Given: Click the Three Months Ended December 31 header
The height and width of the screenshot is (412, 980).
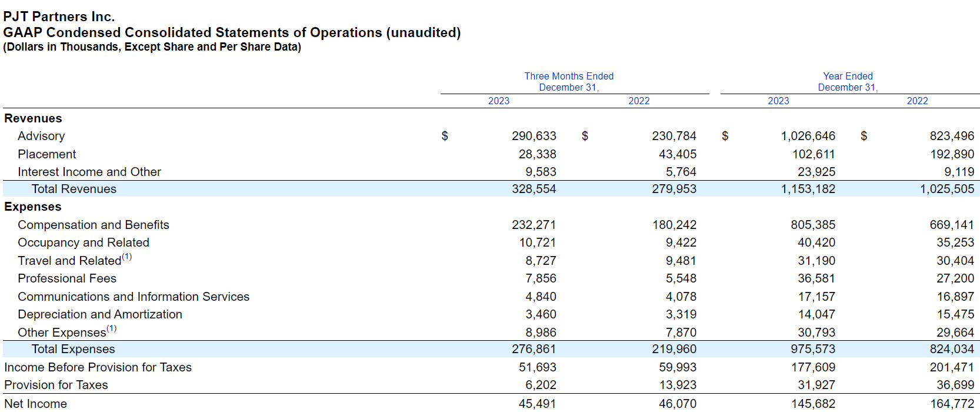Looking at the screenshot, I should click(569, 82).
